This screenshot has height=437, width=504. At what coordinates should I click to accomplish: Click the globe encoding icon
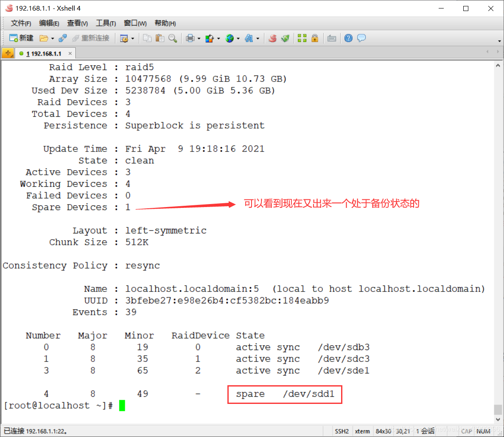pyautogui.click(x=230, y=38)
